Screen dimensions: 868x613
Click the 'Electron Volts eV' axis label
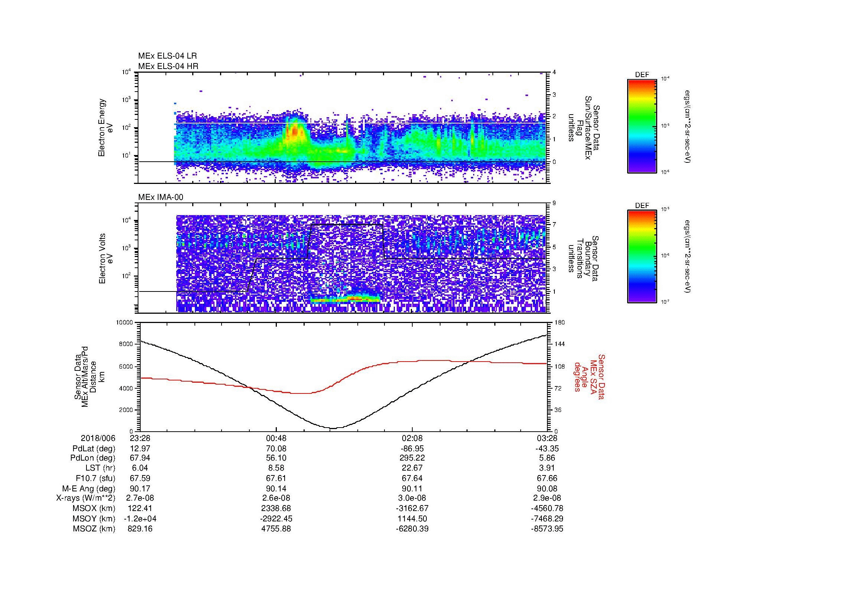click(106, 259)
